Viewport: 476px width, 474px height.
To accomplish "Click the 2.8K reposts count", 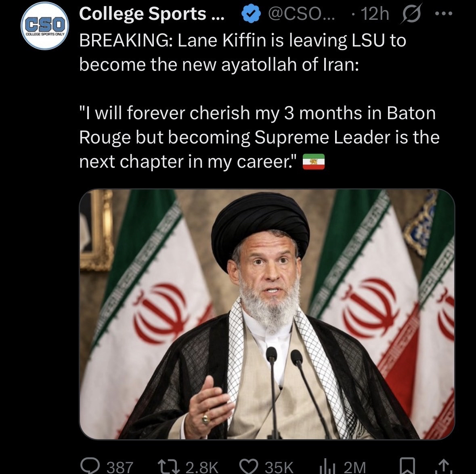I will (201, 467).
